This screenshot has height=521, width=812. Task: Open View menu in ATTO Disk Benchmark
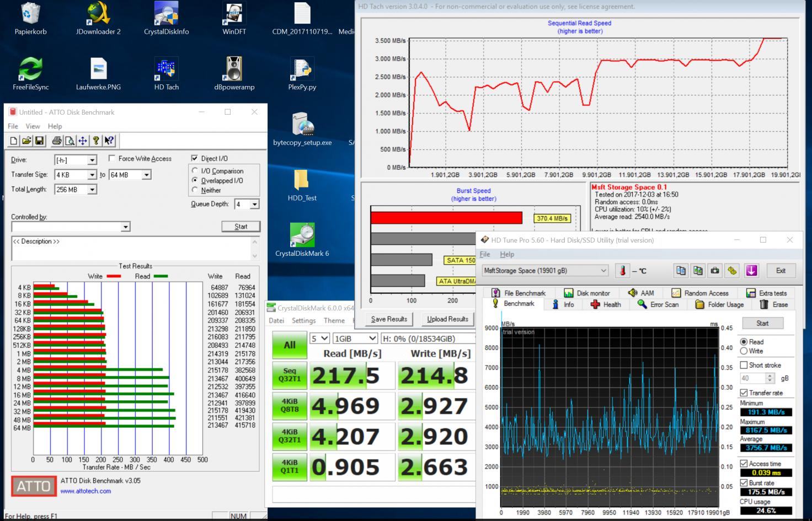tap(33, 126)
